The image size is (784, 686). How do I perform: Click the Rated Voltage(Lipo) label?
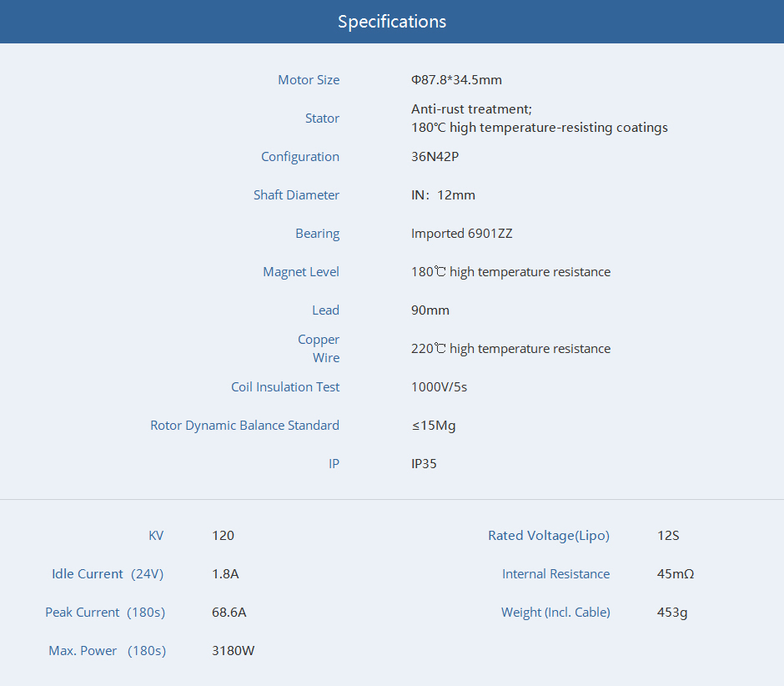click(548, 536)
